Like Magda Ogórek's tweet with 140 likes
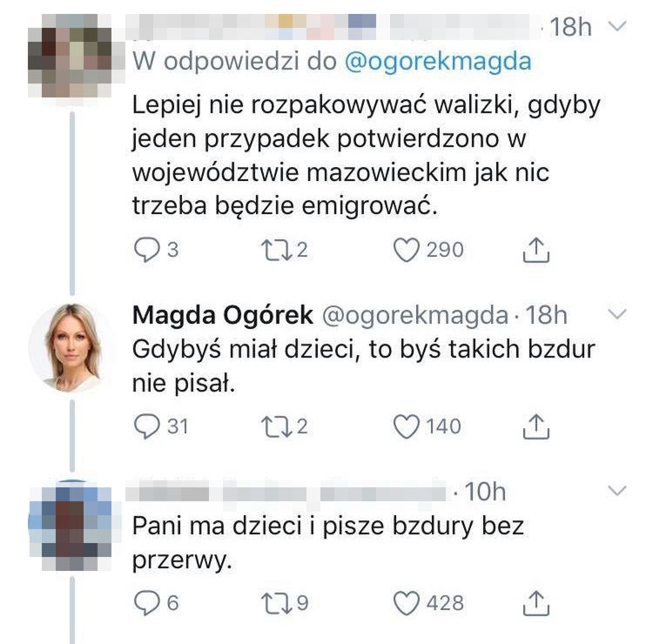This screenshot has height=644, width=653. point(407,426)
